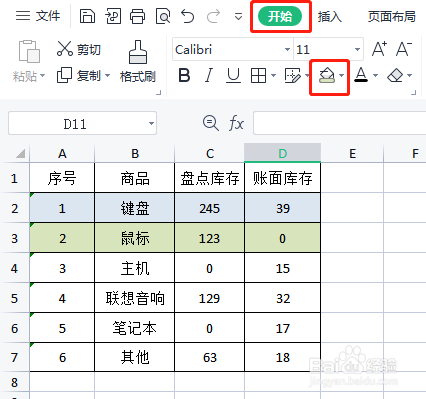Apply the fill color bucket

coord(327,75)
